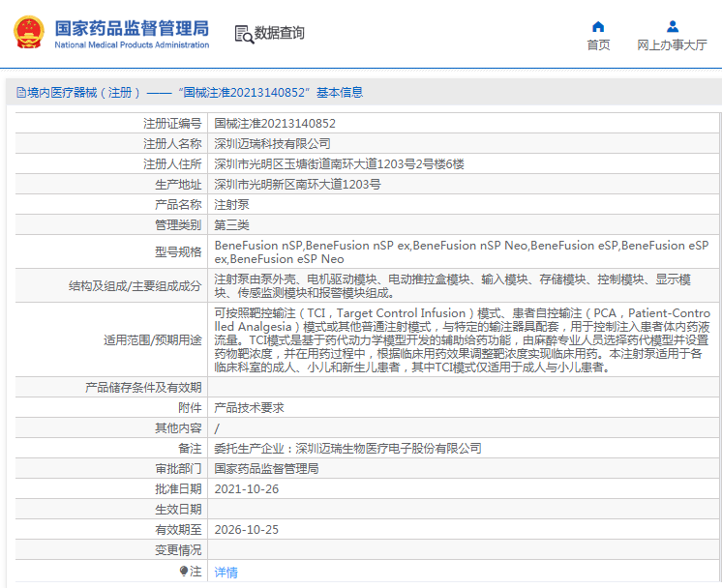Click 深圳迈瑞科技有限公司 registrant name
Image resolution: width=722 pixels, height=588 pixels.
[x=273, y=143]
